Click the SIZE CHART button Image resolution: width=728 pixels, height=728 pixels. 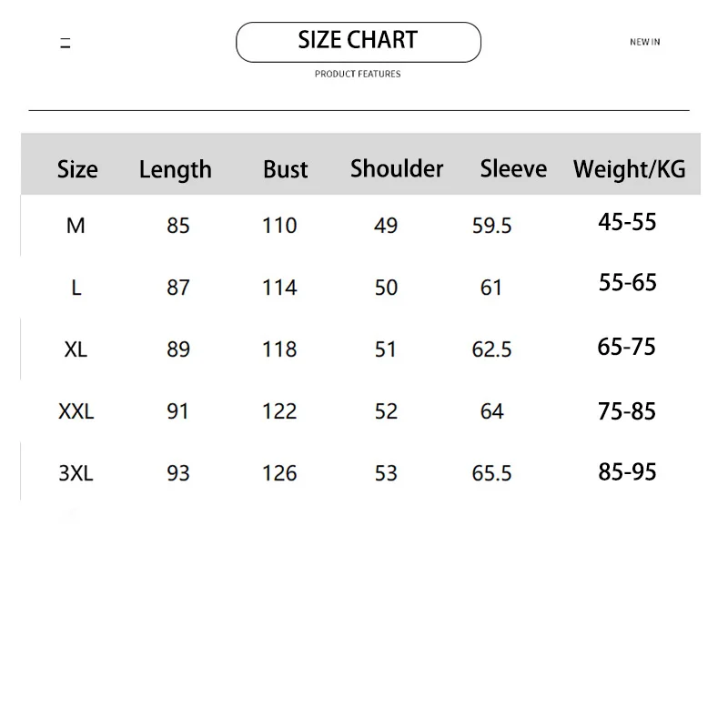358,42
